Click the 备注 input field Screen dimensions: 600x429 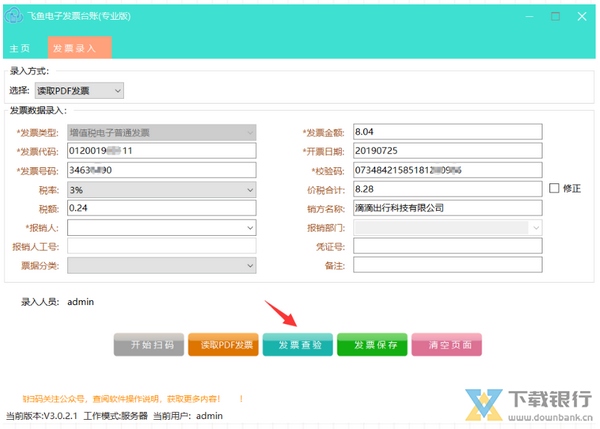point(447,265)
